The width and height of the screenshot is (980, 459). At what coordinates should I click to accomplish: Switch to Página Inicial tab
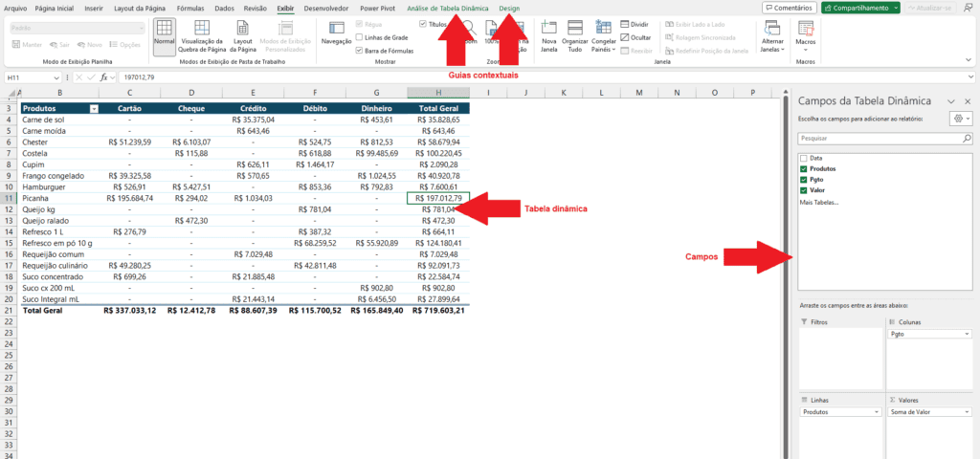coord(55,8)
